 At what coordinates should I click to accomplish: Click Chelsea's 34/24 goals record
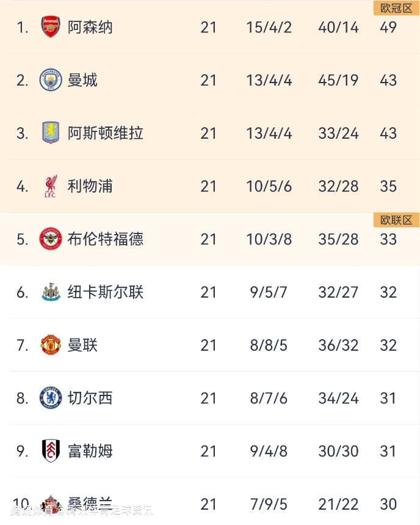click(338, 398)
